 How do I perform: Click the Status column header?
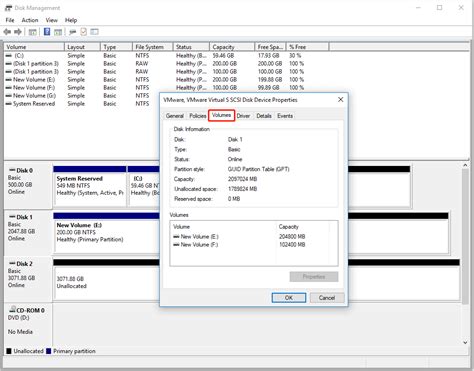point(191,47)
